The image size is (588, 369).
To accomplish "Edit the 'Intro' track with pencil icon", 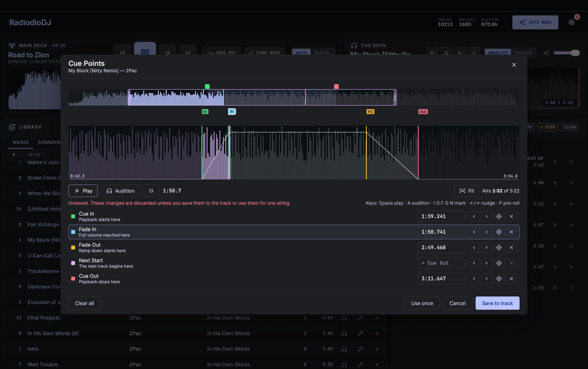I will click(x=360, y=349).
